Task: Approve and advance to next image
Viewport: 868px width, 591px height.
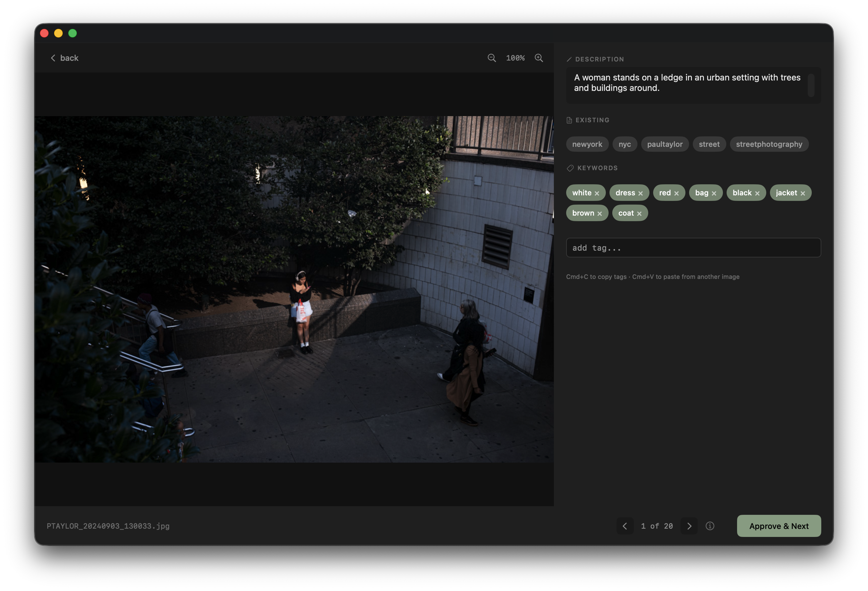Action: click(x=779, y=526)
